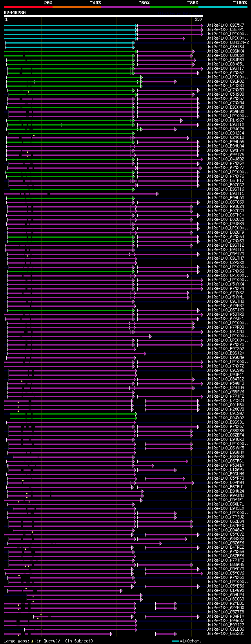Select the UniRef100_Q94A78 entry
Image resolution: width=251 pixels, height=644 pixels.
click(x=225, y=129)
